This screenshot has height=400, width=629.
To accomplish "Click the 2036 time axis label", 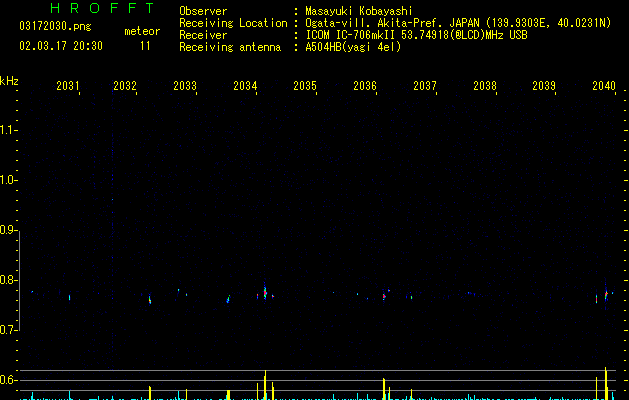I will (x=365, y=86).
